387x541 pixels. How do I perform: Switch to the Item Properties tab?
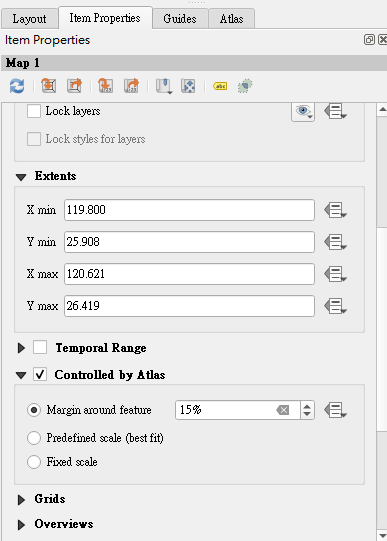point(105,18)
